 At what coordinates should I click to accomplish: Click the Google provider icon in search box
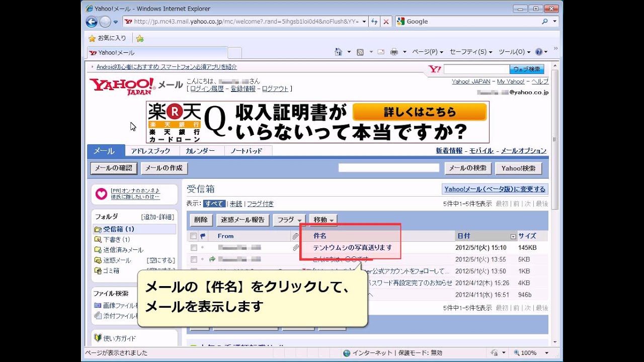(x=400, y=22)
